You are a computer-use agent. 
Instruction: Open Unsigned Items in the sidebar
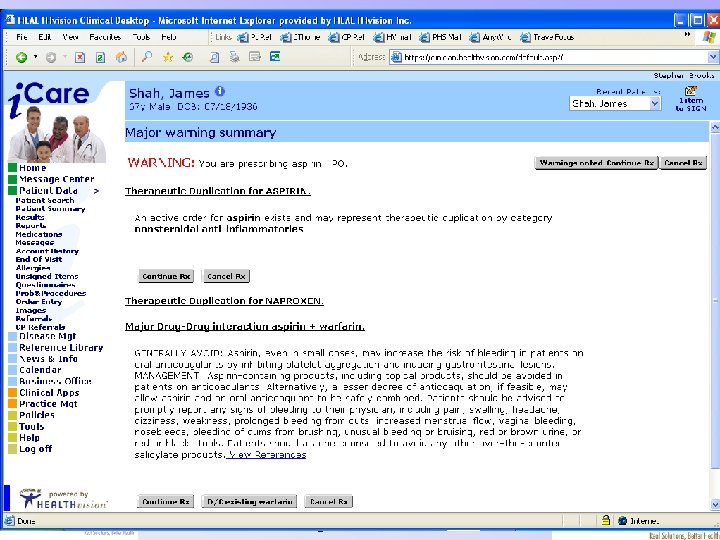(x=47, y=276)
